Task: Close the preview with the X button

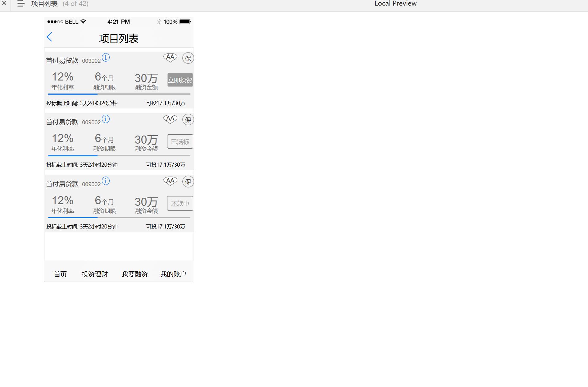Action: pyautogui.click(x=4, y=3)
